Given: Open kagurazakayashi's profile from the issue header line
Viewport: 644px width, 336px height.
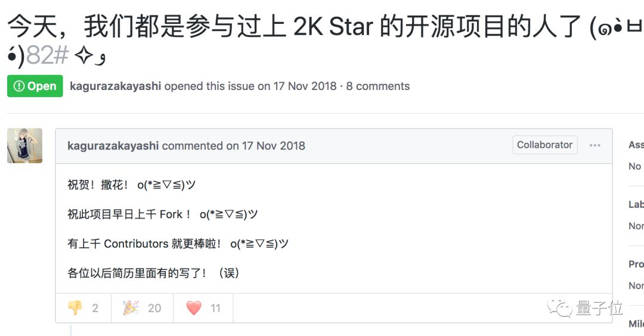Looking at the screenshot, I should [x=115, y=86].
